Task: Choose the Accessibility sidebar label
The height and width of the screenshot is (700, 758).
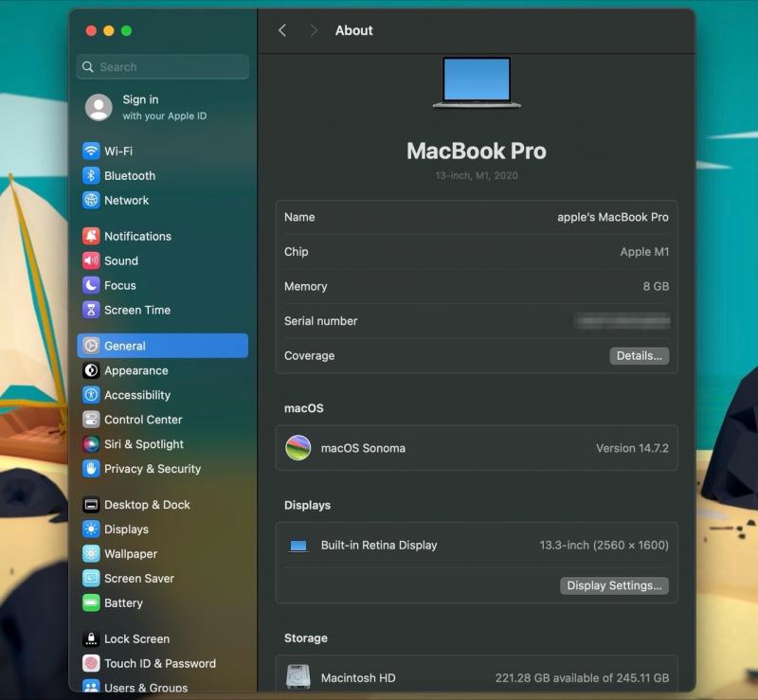Action: pyautogui.click(x=137, y=395)
